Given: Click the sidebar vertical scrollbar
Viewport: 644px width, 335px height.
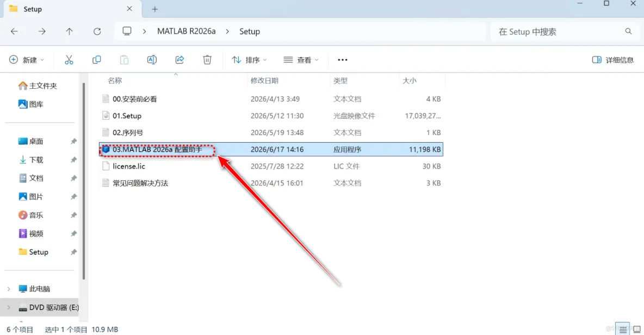Looking at the screenshot, I should click(84, 181).
